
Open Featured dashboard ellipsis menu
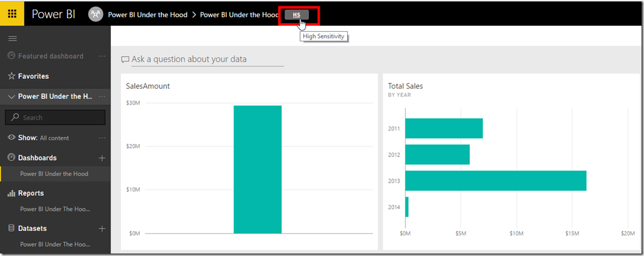[x=102, y=56]
